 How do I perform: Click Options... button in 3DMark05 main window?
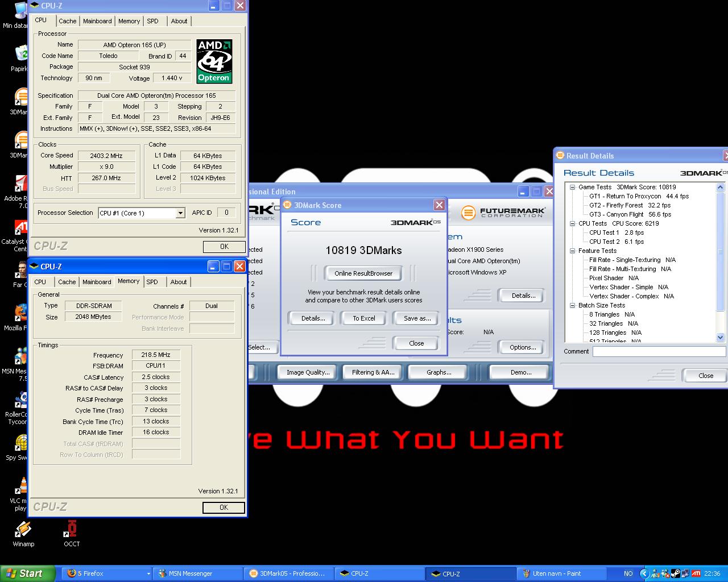[x=523, y=347]
